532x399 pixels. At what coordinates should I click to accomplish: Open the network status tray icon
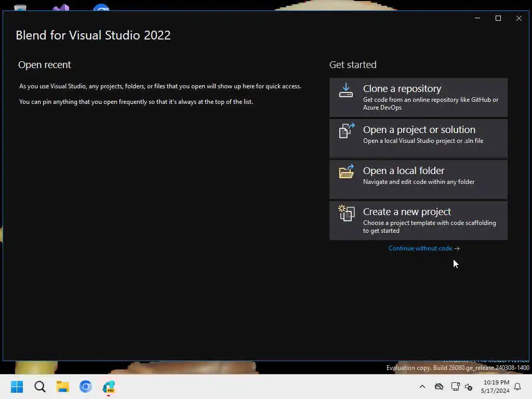coord(455,387)
